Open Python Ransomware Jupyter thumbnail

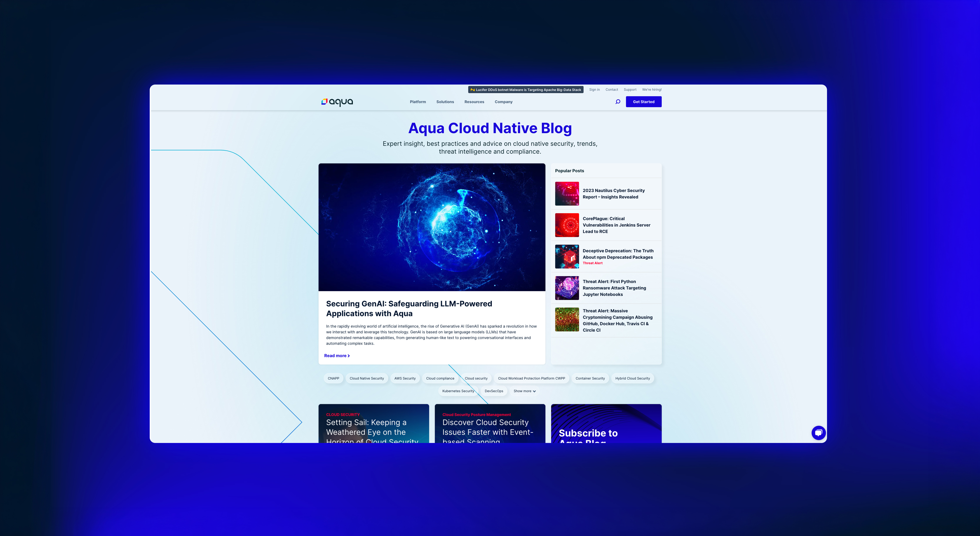(567, 288)
